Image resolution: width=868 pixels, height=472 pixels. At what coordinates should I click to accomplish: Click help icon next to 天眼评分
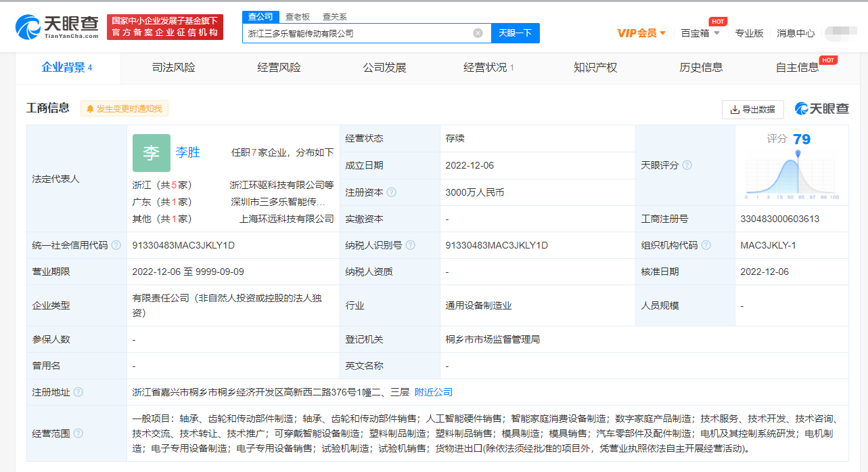687,165
